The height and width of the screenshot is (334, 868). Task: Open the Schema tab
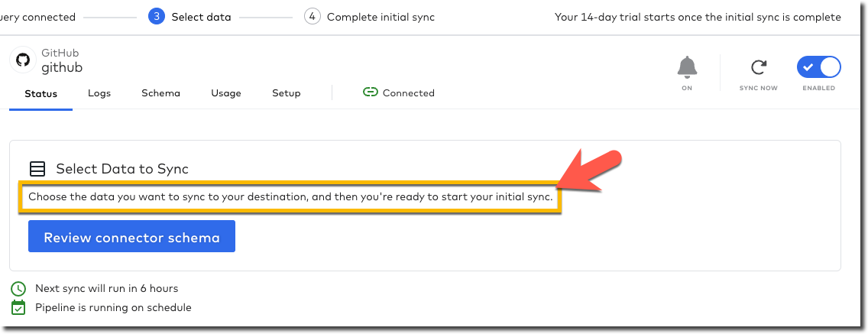click(160, 93)
